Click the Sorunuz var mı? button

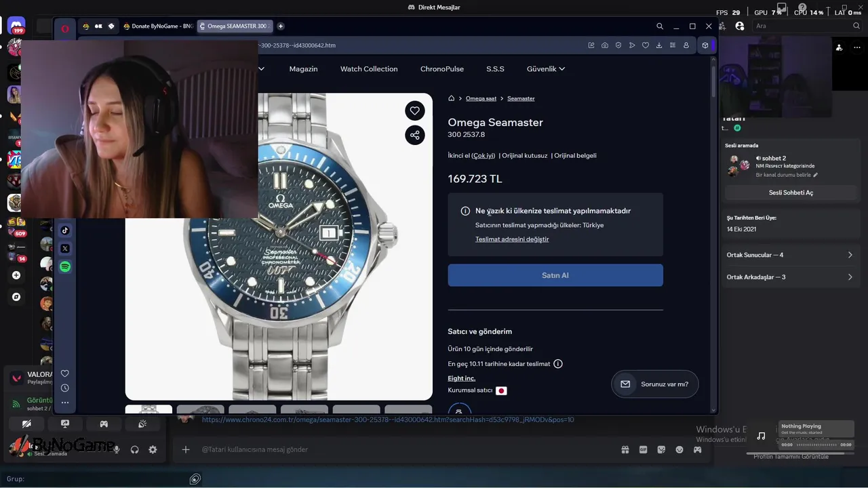pyautogui.click(x=655, y=384)
